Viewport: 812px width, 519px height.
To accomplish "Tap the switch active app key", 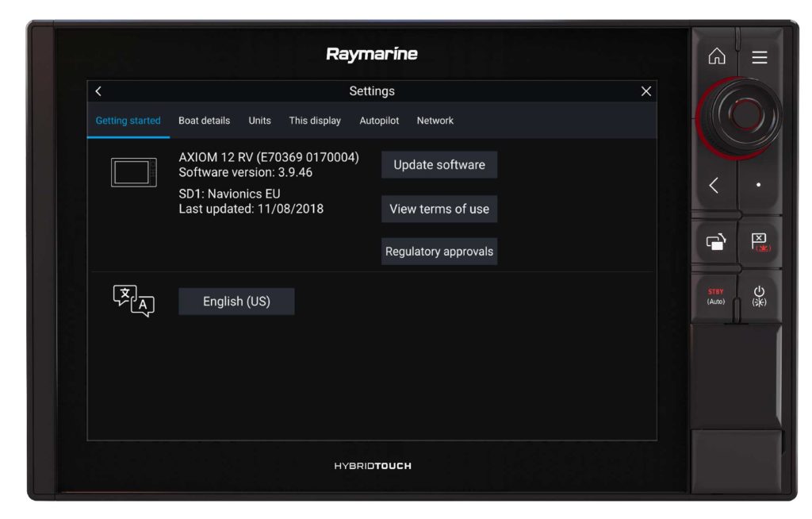I will pos(716,241).
